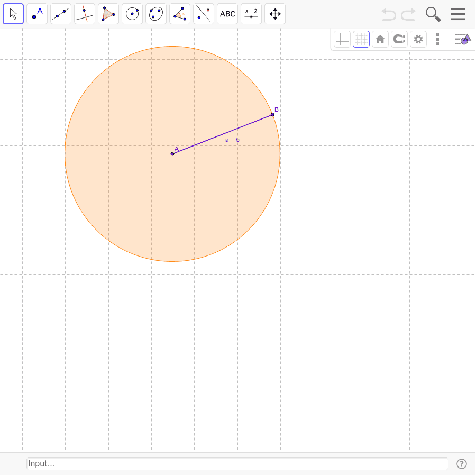Open the three-dot more options

pyautogui.click(x=437, y=39)
